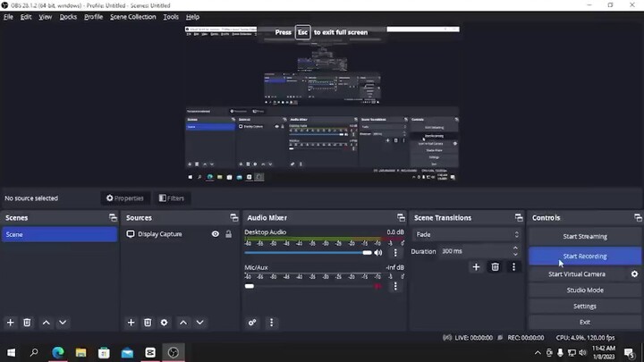This screenshot has height=362, width=644.
Task: Adjust the Desktop Audio volume slider
Action: pos(308,252)
